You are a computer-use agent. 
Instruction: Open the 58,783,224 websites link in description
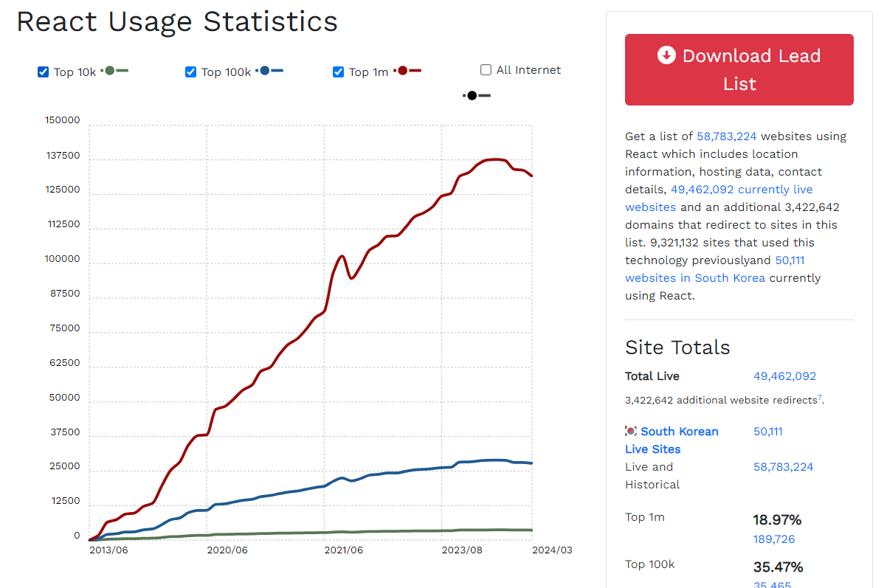pyautogui.click(x=726, y=136)
